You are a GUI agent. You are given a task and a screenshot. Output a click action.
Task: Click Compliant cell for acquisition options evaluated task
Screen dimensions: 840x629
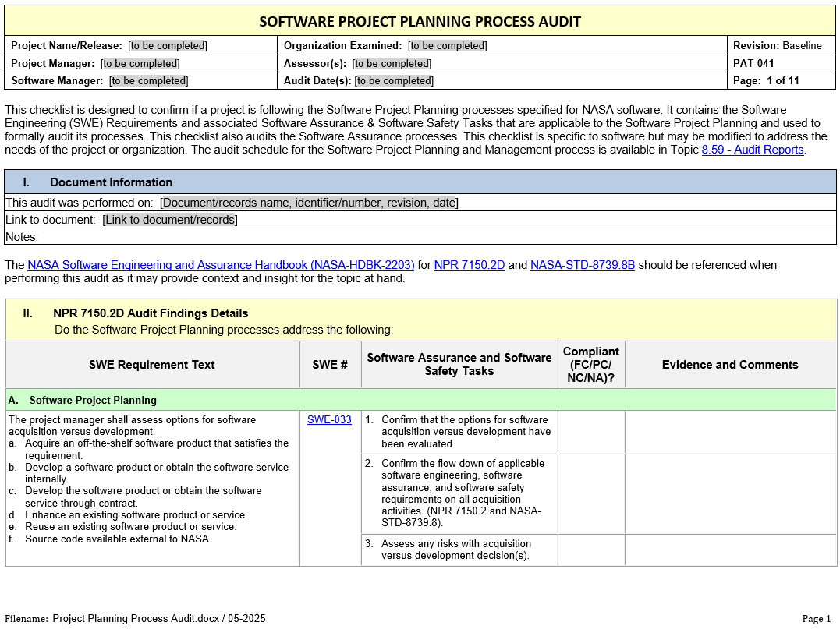pos(591,432)
